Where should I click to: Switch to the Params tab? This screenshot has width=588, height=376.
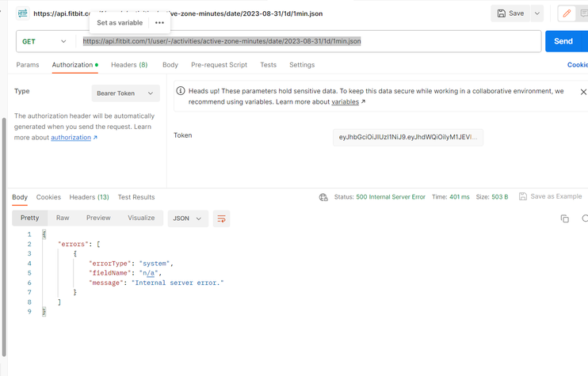[28, 65]
